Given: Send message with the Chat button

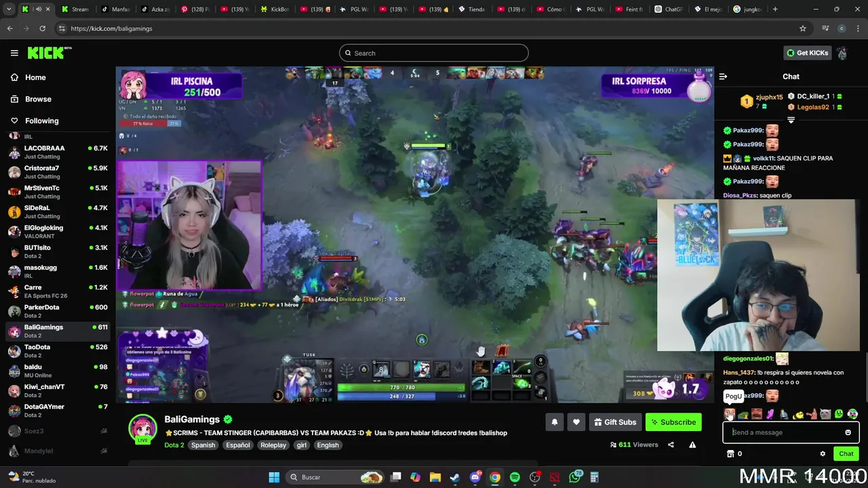Looking at the screenshot, I should [846, 453].
